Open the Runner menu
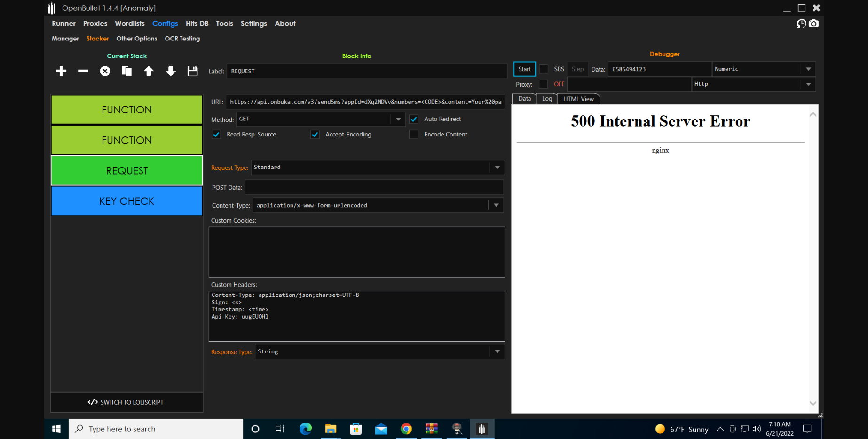Viewport: 868px width, 439px height. point(63,24)
